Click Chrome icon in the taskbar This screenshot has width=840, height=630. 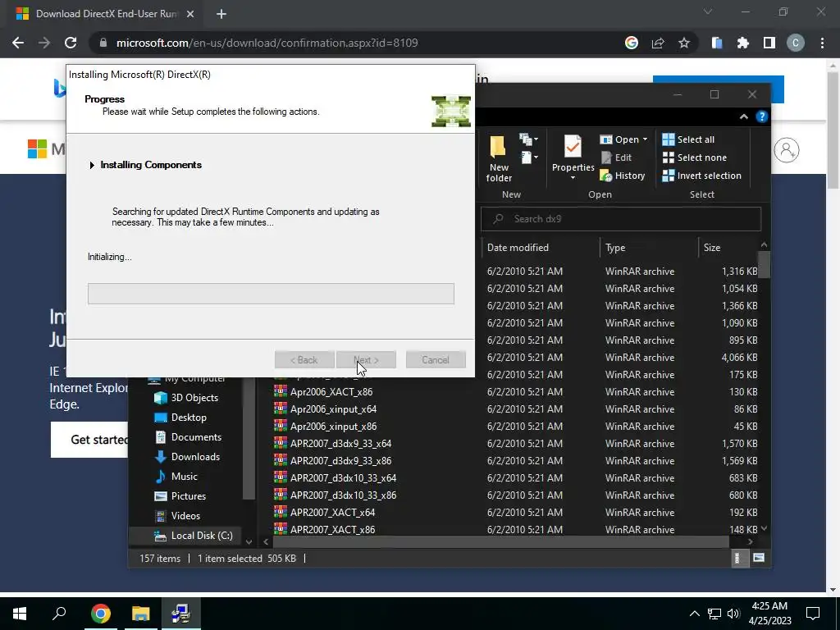tap(100, 614)
